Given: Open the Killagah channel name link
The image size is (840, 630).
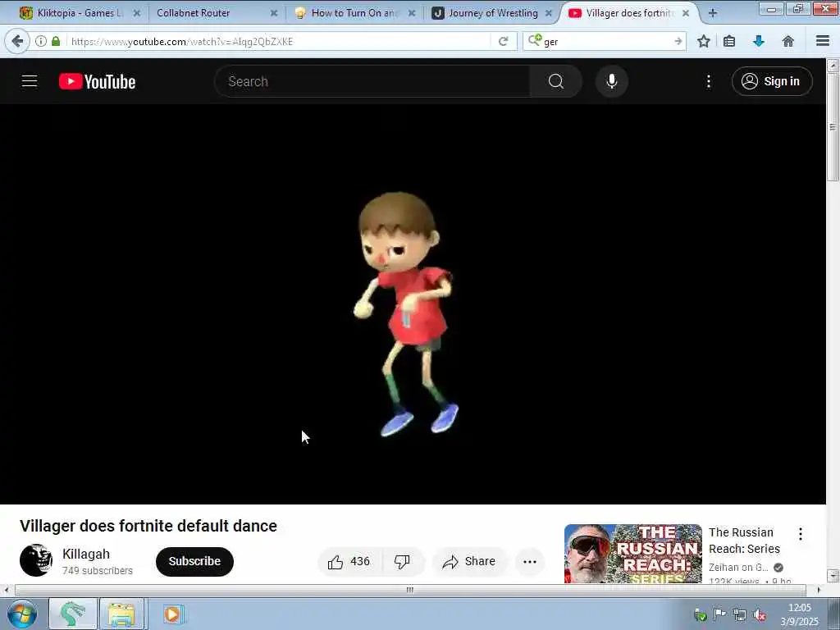Looking at the screenshot, I should [x=86, y=554].
